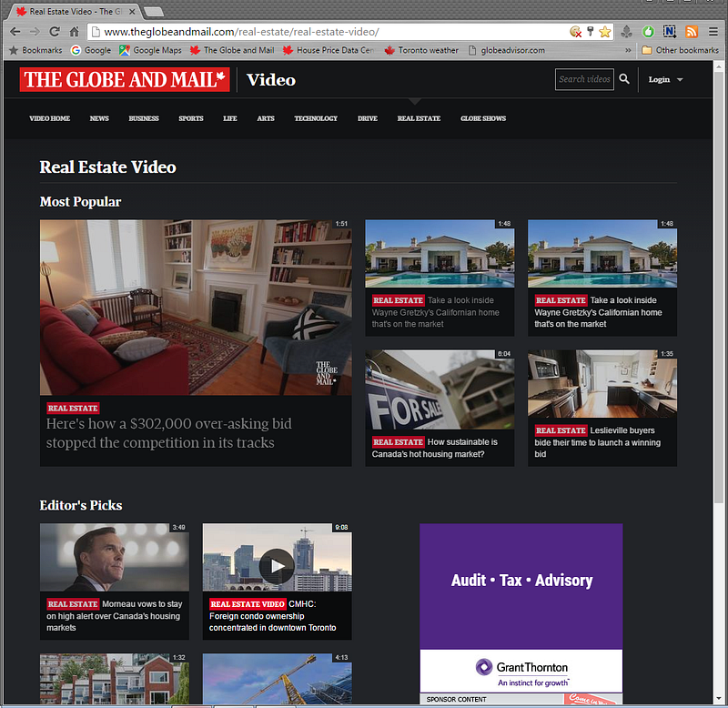Image resolution: width=728 pixels, height=708 pixels.
Task: Open the House Price Data Centre bookmark
Action: tap(329, 50)
